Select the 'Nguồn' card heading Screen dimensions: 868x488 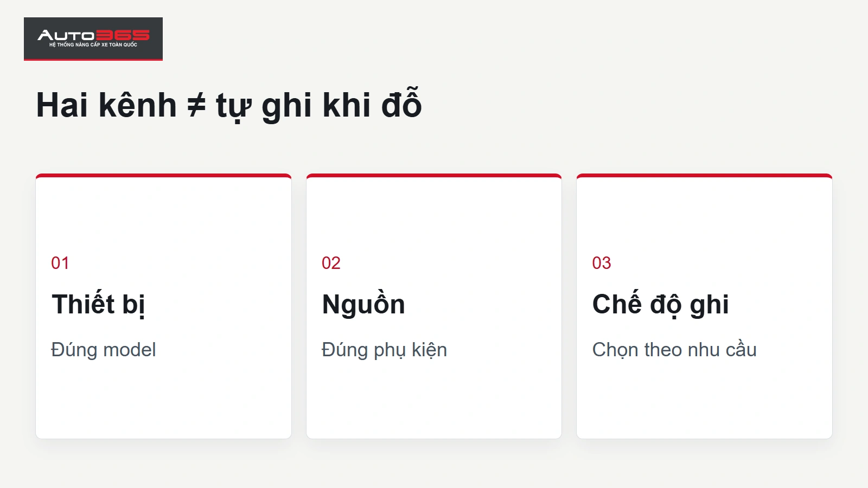pyautogui.click(x=363, y=303)
